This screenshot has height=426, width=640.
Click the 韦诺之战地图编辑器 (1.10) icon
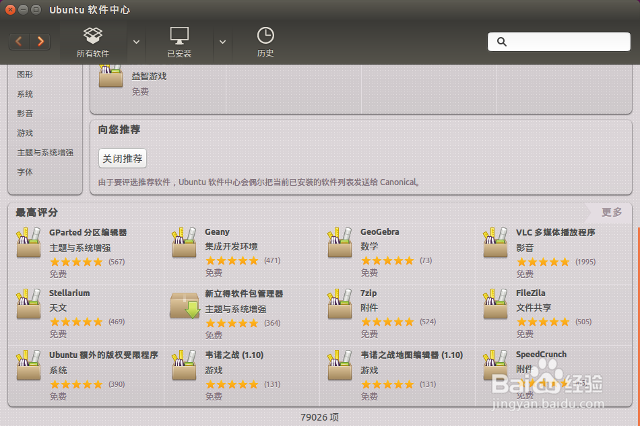click(340, 365)
